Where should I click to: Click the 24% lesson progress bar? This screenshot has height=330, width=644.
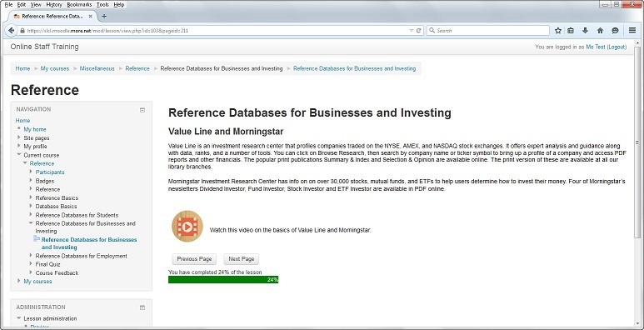[223, 279]
